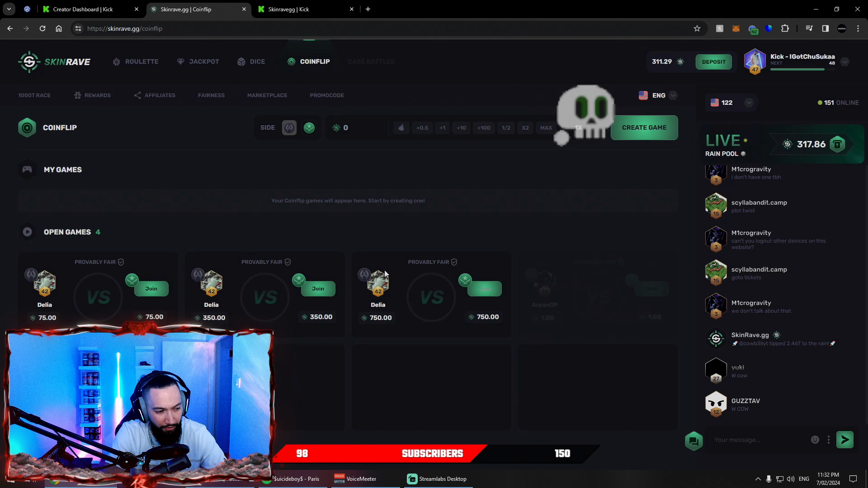Toggle the browser side panel

point(826,28)
